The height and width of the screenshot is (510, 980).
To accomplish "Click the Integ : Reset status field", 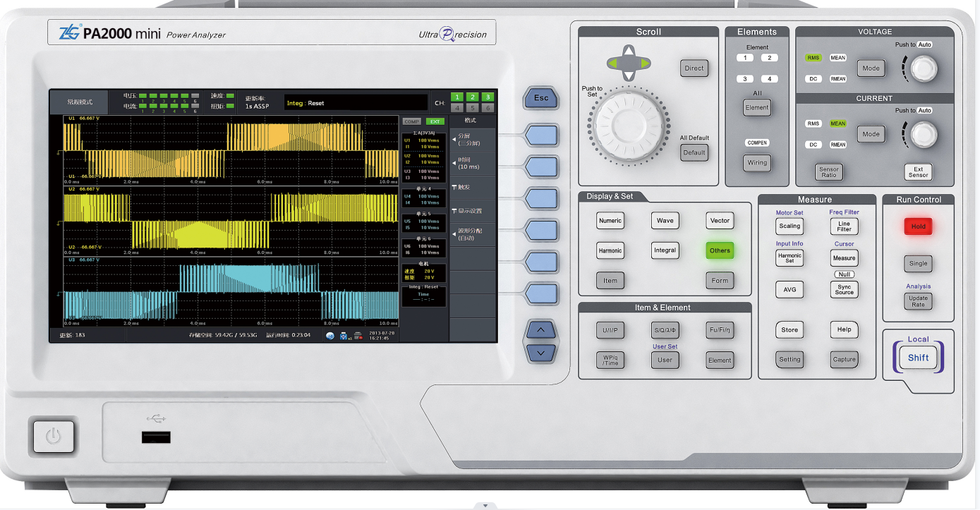I will click(x=356, y=103).
